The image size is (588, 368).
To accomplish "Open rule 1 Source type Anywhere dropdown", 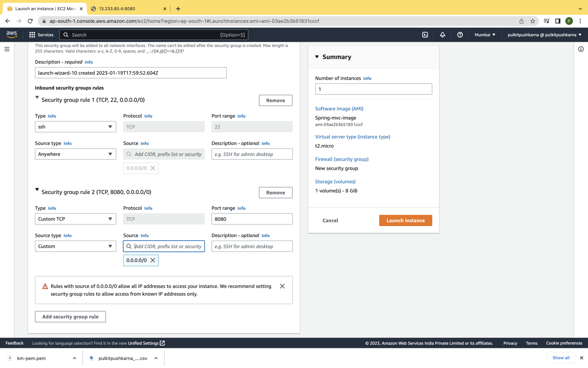I will pos(75,154).
